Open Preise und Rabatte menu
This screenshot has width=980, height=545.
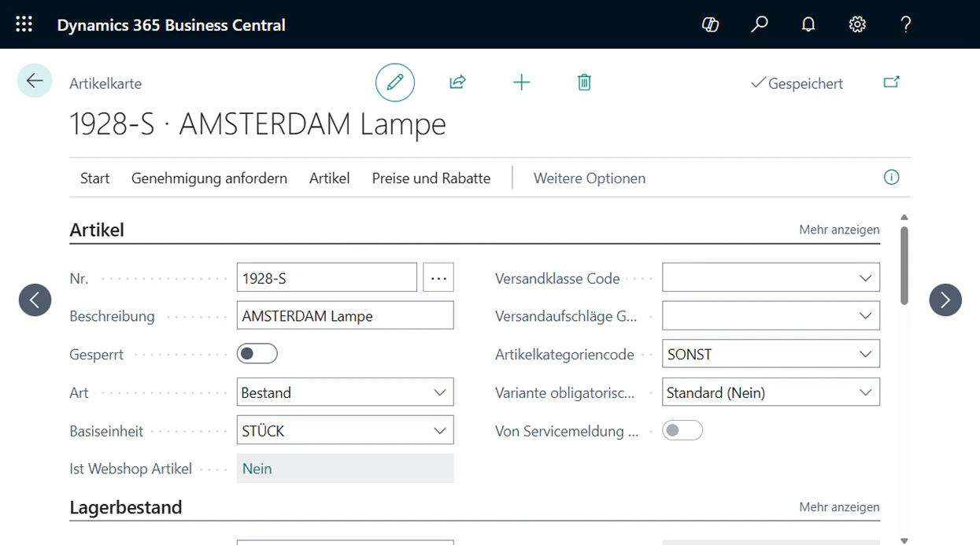pos(431,179)
